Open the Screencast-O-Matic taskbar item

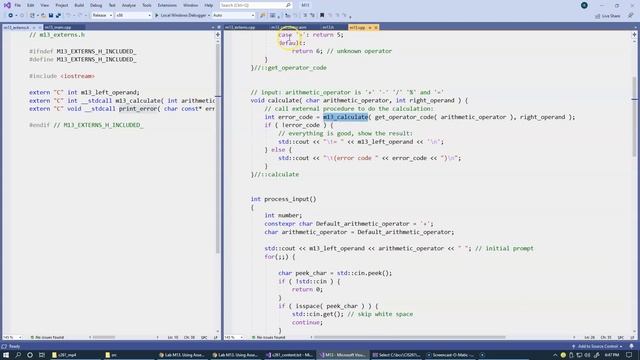pos(451,355)
